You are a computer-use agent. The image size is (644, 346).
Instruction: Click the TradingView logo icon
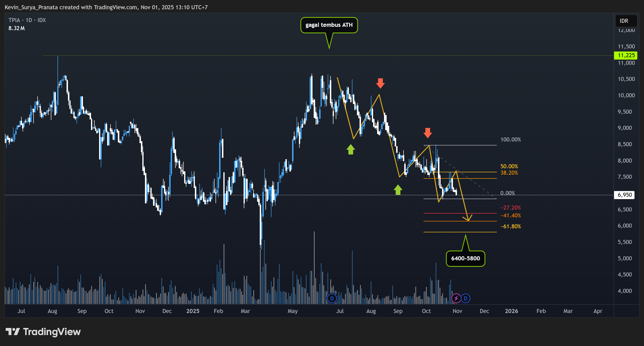[13, 332]
